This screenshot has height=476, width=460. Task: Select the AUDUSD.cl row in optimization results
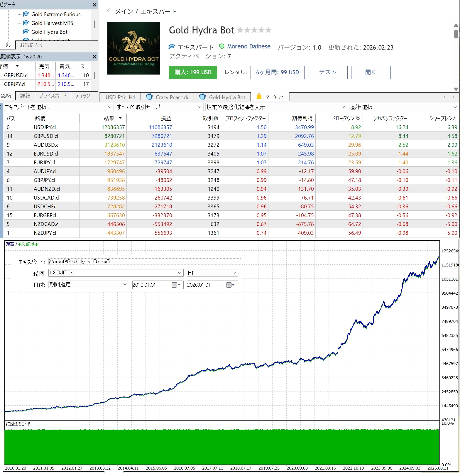tap(231, 145)
